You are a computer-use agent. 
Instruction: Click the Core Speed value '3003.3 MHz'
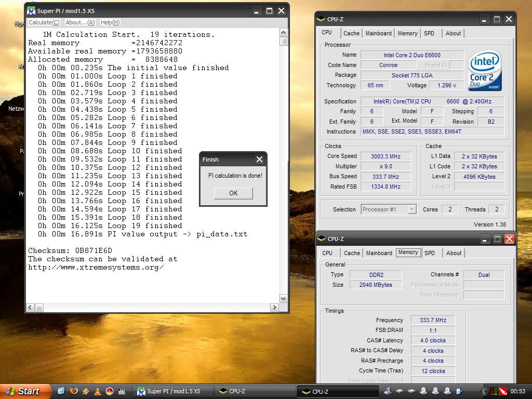(x=386, y=156)
